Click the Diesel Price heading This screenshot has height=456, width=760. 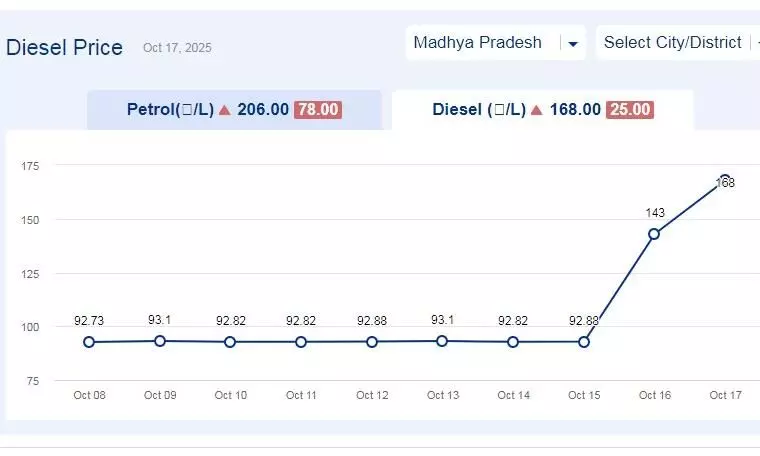pyautogui.click(x=65, y=47)
